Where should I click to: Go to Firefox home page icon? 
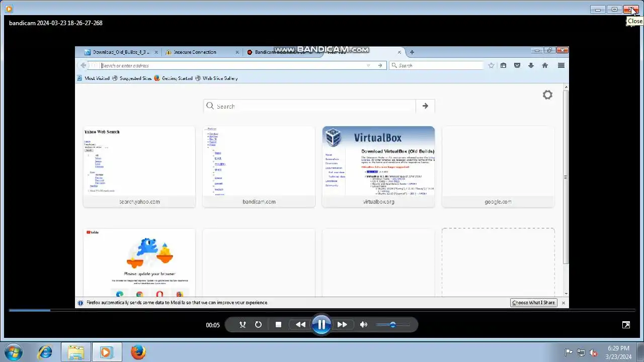544,65
